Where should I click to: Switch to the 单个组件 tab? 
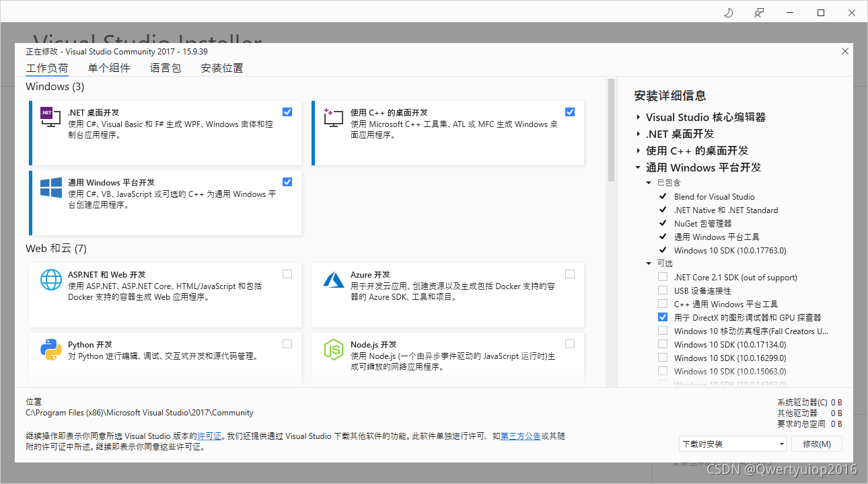(x=109, y=68)
